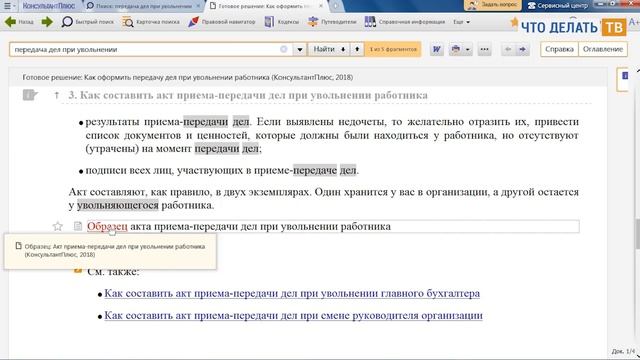Viewport: 640px width, 360px height.
Task: Jump up via arrow beside section 3 heading
Action: (x=56, y=96)
